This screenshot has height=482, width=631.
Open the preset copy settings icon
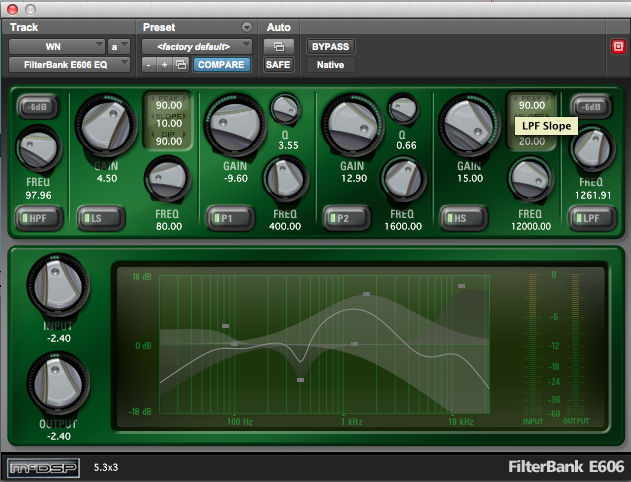click(181, 65)
